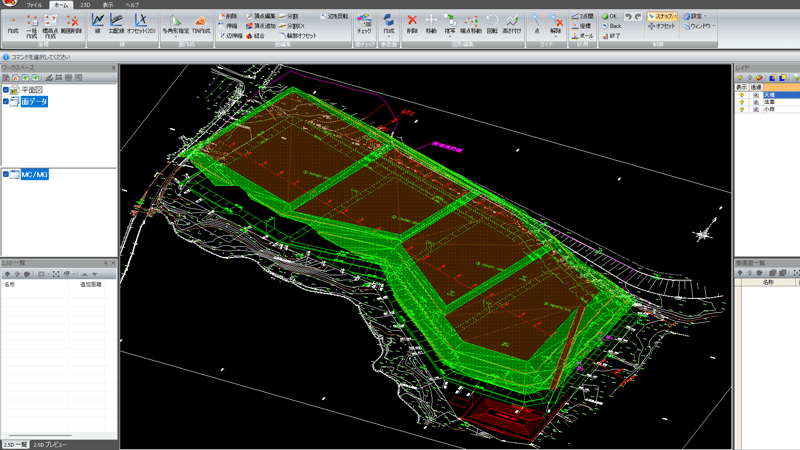Image resolution: width=800 pixels, height=450 pixels.
Task: Select the 一括作成 batch create tool
Action: tap(32, 27)
